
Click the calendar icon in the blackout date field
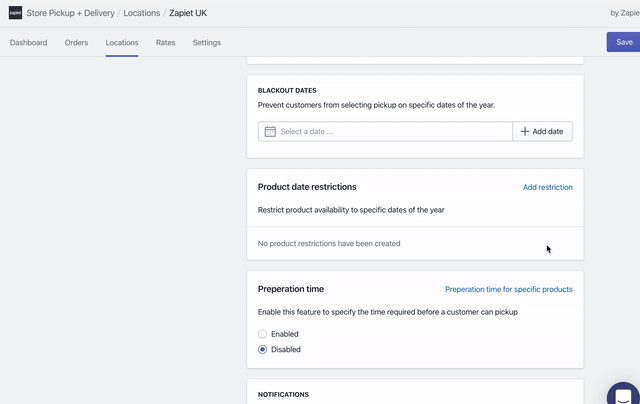point(270,131)
